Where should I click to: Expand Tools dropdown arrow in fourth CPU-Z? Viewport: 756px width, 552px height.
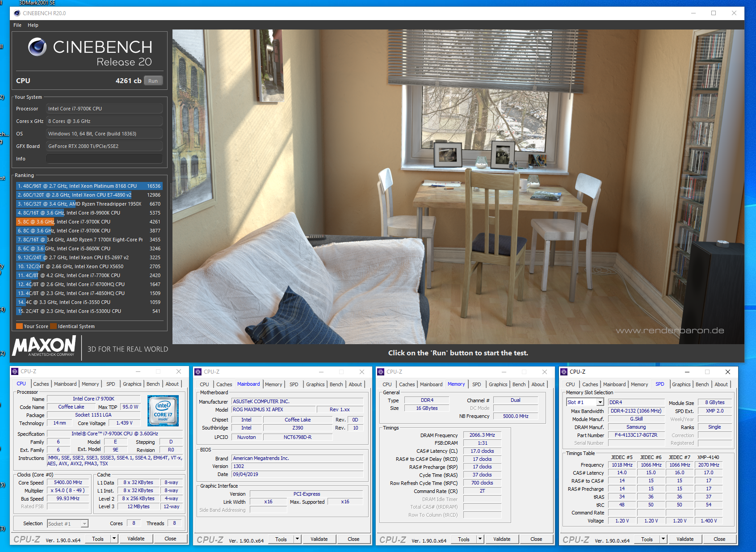(664, 539)
